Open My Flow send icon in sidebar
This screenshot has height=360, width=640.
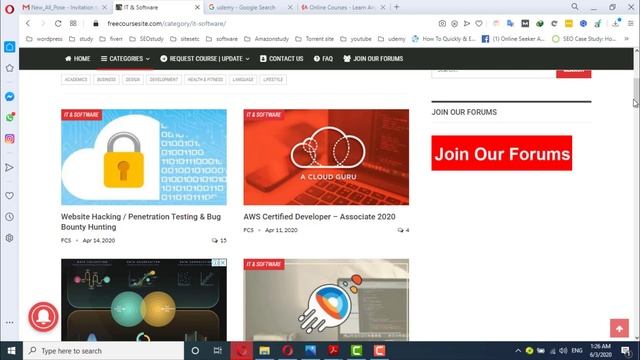pyautogui.click(x=9, y=168)
